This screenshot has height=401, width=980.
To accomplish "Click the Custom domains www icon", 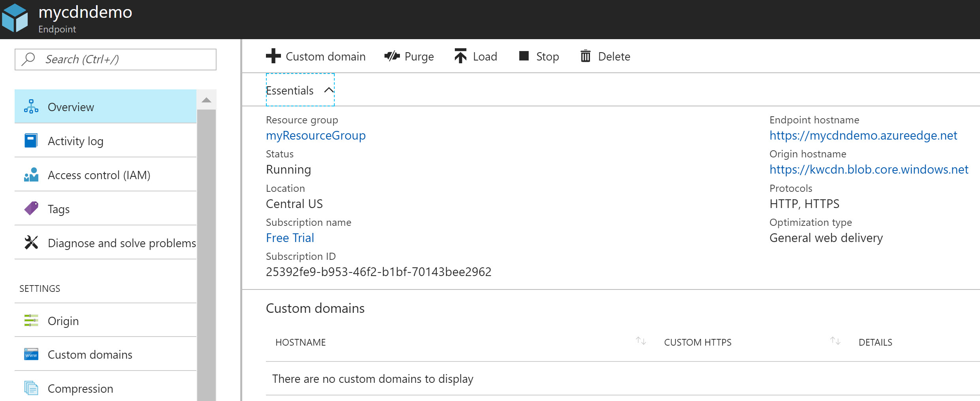I will point(31,354).
